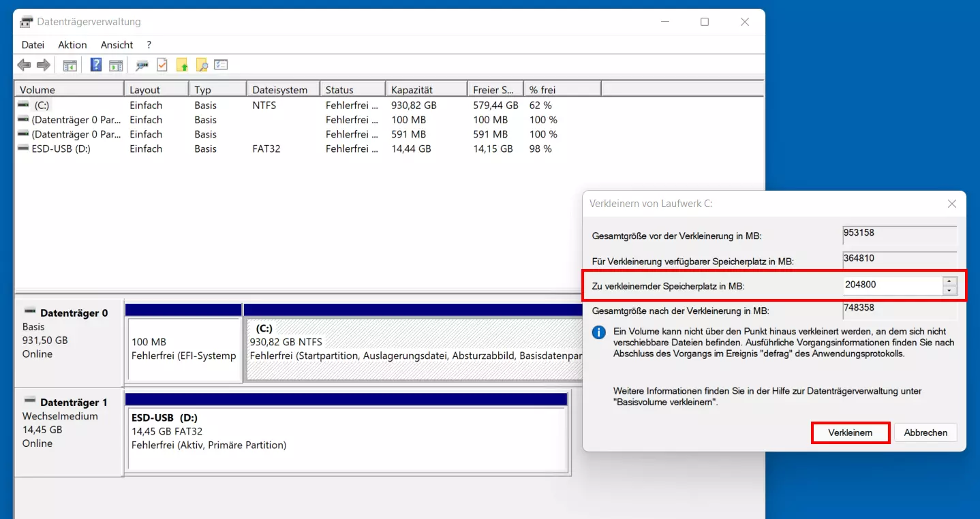Sort by the Layout column header
This screenshot has width=980, height=519.
(x=156, y=89)
